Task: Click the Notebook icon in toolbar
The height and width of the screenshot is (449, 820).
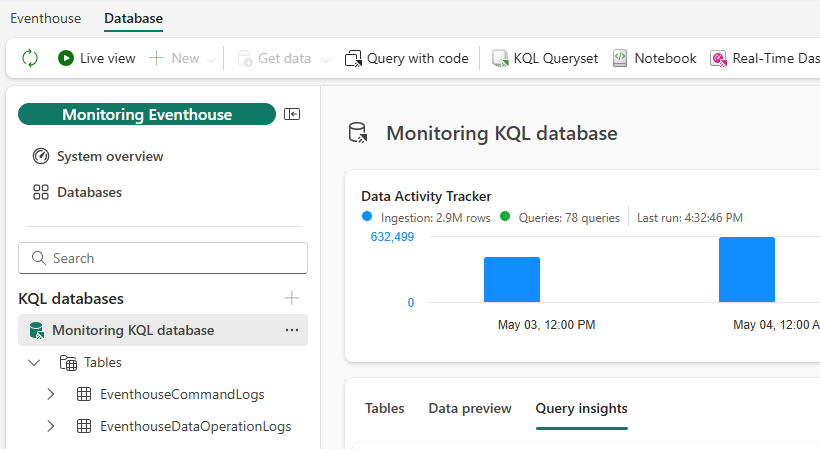Action: [620, 58]
